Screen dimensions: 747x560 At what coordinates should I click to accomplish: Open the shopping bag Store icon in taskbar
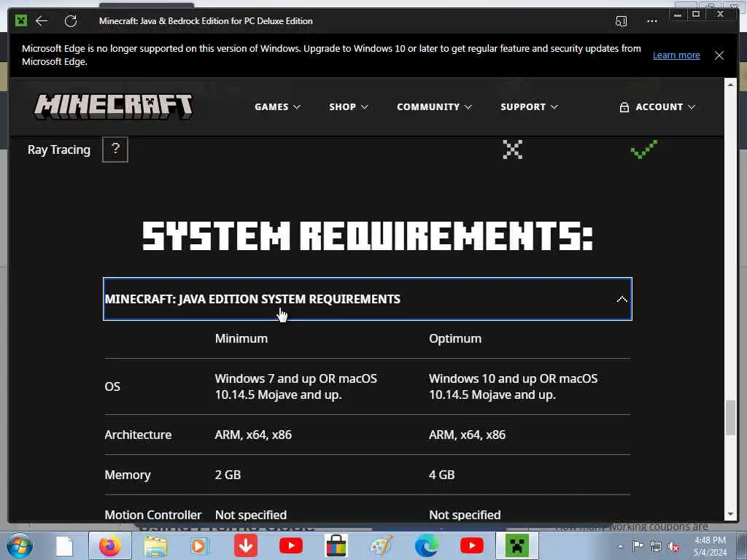[336, 545]
